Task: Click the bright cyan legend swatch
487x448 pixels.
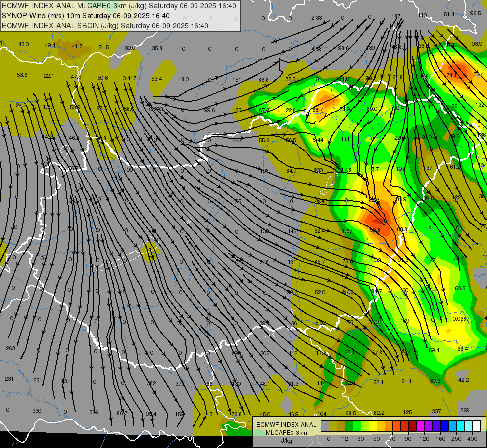Action: tap(460, 426)
